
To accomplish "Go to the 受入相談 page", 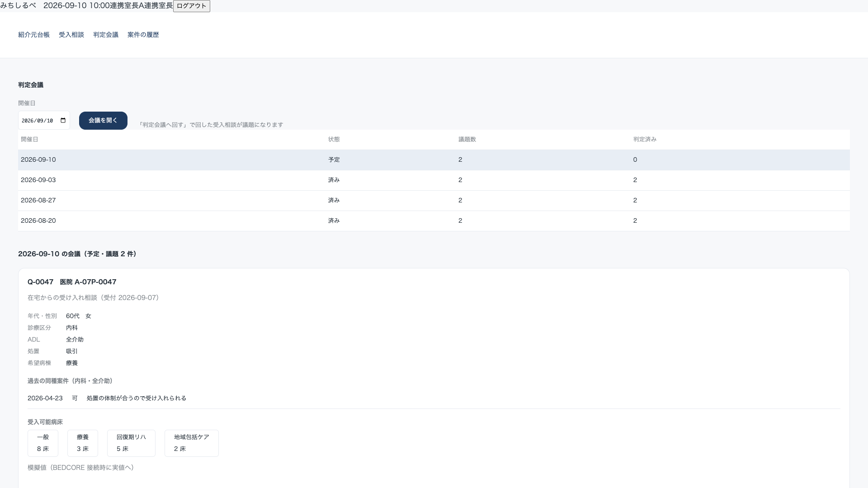I will pos(71,35).
